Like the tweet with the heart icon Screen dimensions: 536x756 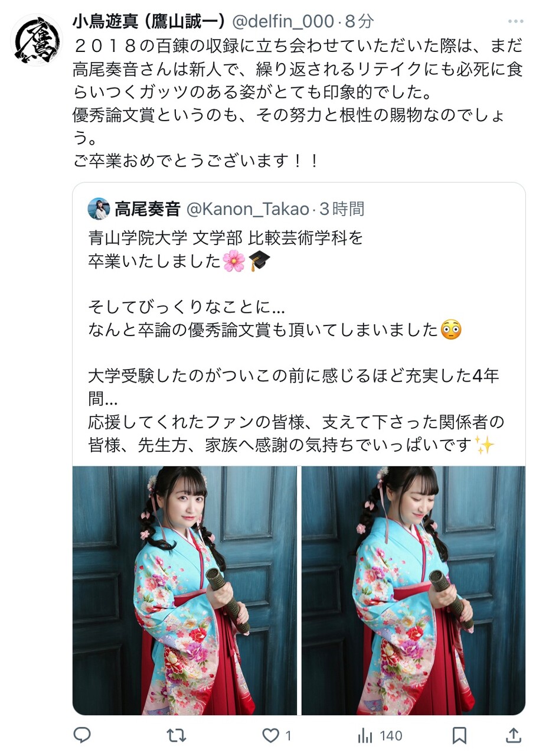point(270,735)
